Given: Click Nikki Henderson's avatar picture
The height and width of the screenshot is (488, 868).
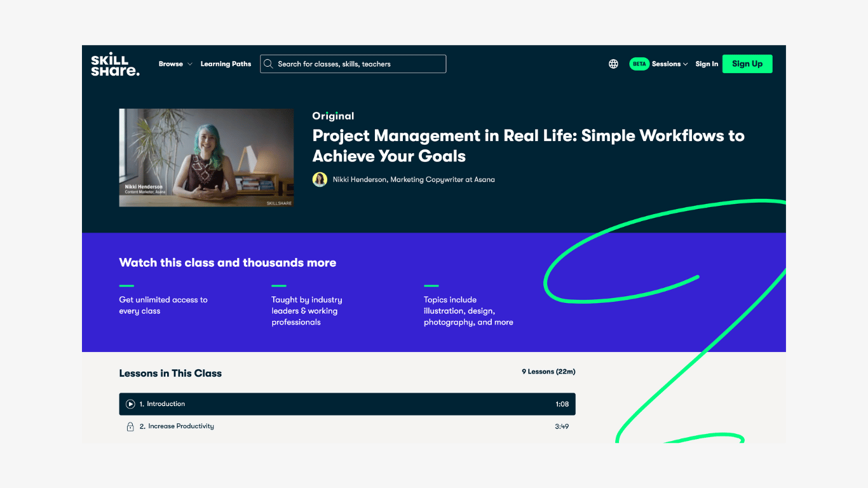Looking at the screenshot, I should (320, 180).
